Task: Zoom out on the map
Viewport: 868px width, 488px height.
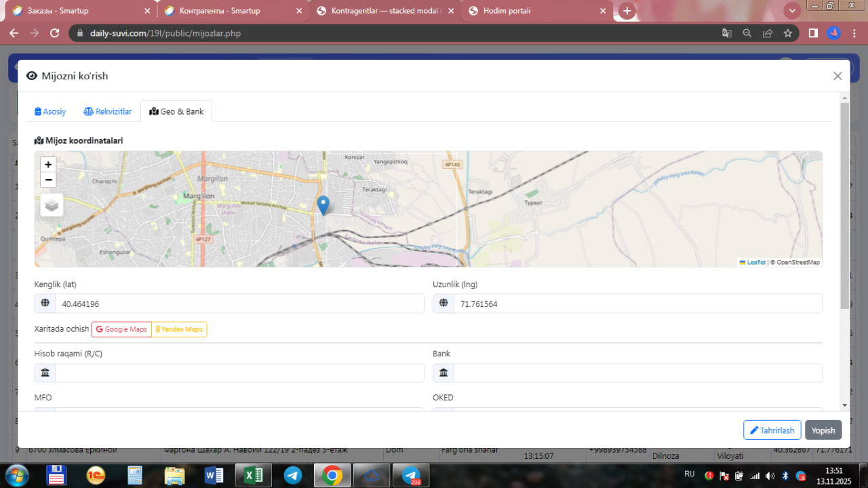Action: 48,180
